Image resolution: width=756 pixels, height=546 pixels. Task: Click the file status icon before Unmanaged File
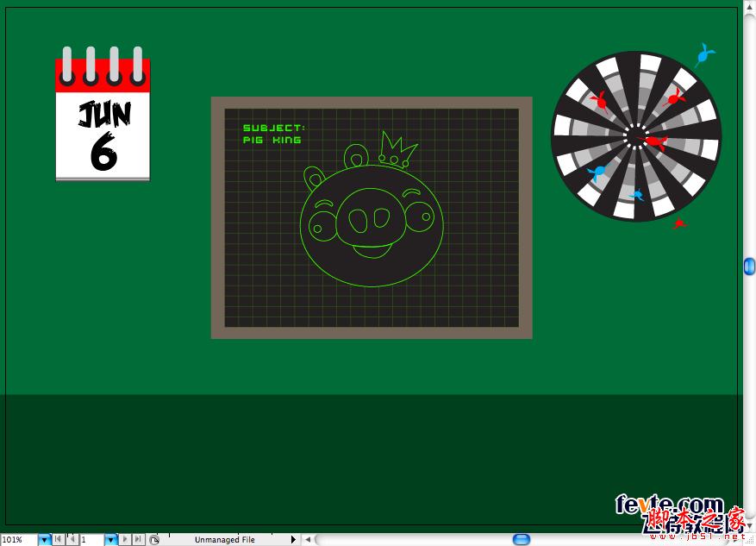pos(153,540)
